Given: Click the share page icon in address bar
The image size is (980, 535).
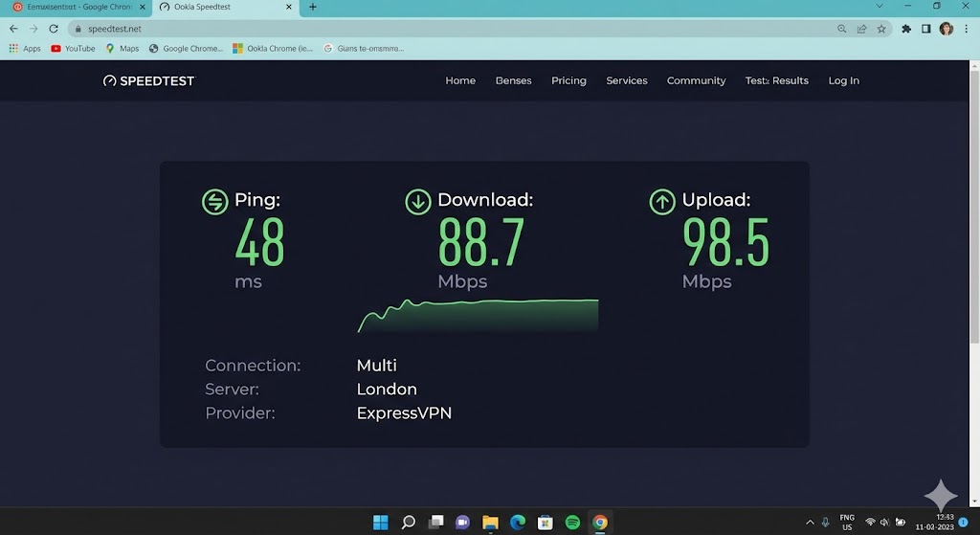Looking at the screenshot, I should 862,29.
